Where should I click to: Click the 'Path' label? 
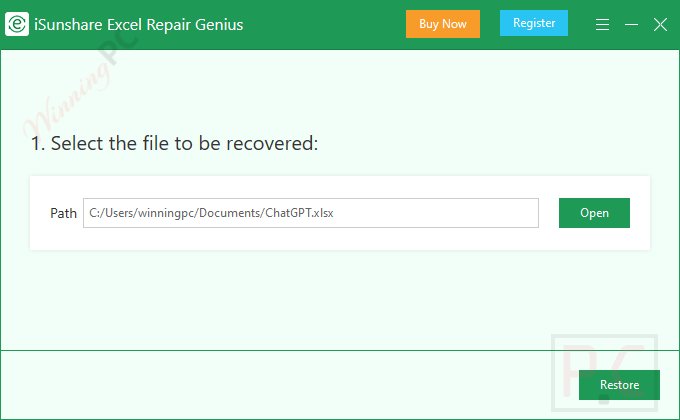63,213
